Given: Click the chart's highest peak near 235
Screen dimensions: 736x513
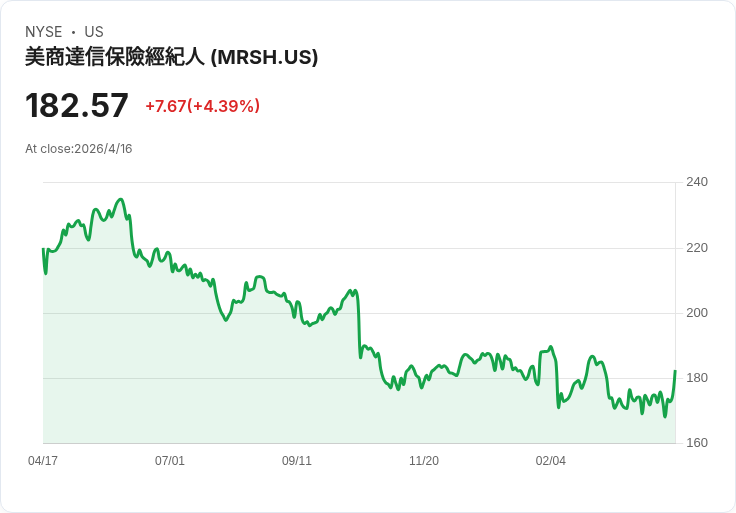Looking at the screenshot, I should [x=121, y=199].
